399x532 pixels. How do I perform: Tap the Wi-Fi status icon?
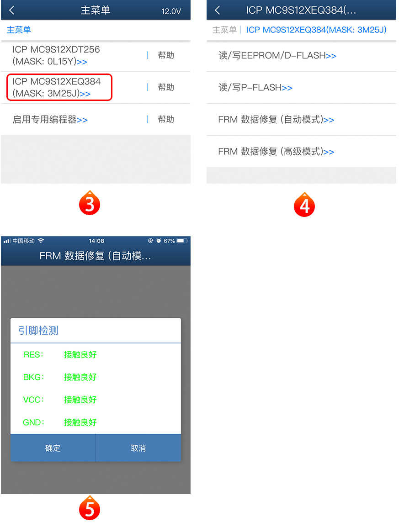pyautogui.click(x=41, y=241)
